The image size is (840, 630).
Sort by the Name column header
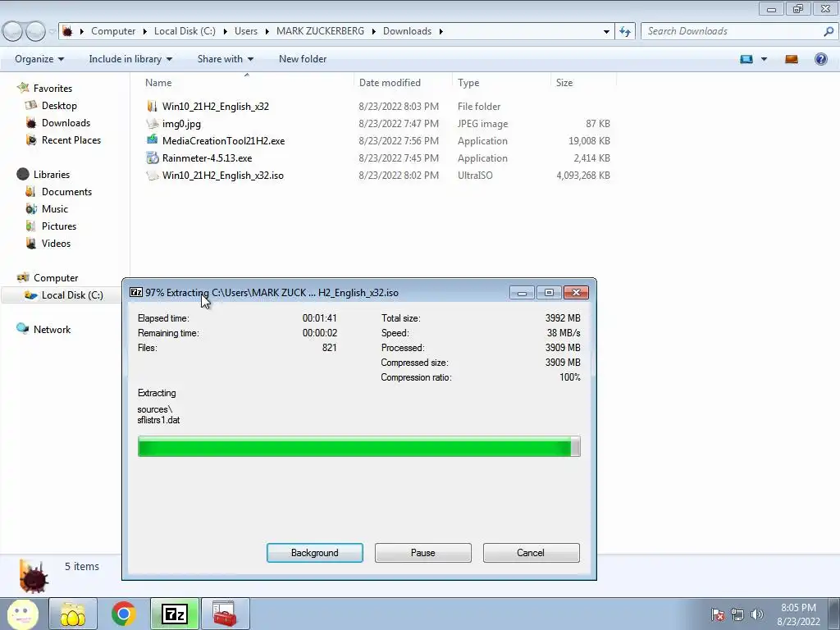pos(158,83)
